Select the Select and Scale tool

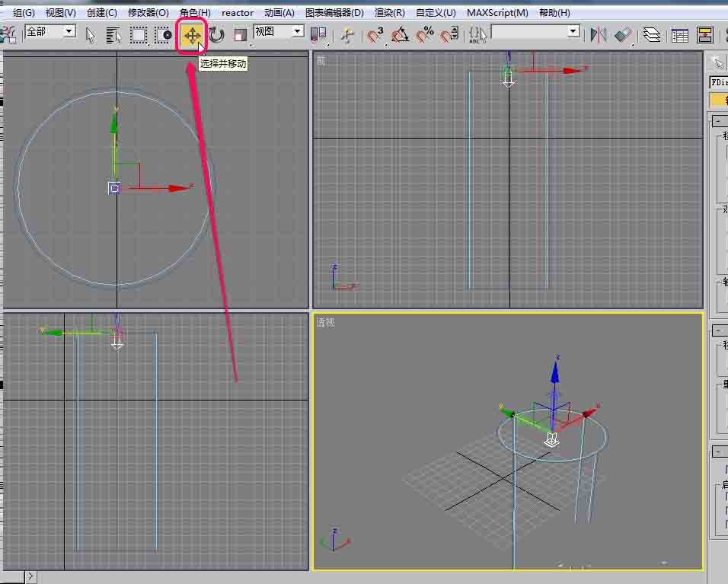point(241,35)
